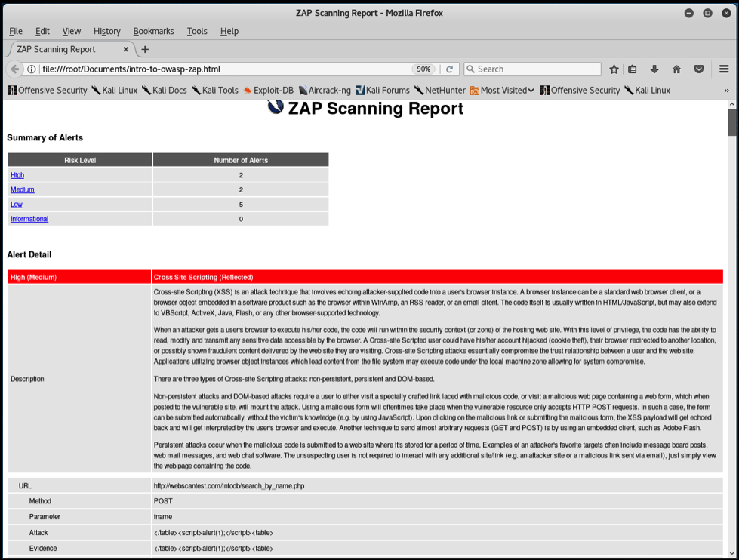Open a new tab with plus icon
The width and height of the screenshot is (739, 560).
[145, 49]
